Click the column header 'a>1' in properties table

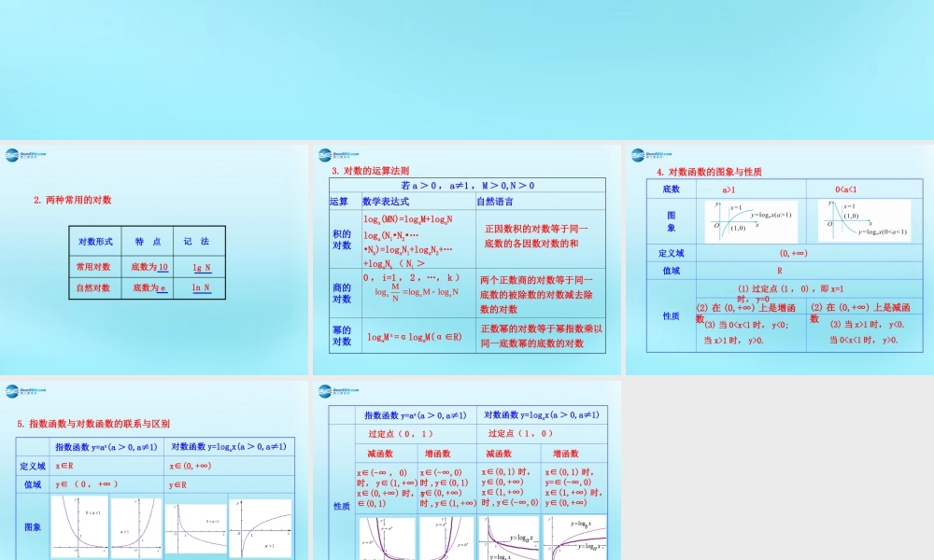(729, 189)
